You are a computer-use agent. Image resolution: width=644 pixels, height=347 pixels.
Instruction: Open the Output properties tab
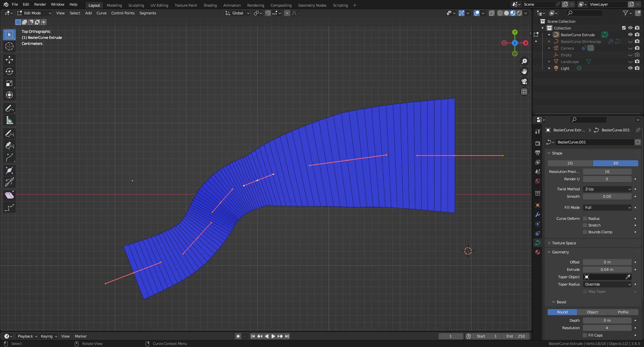tap(538, 153)
